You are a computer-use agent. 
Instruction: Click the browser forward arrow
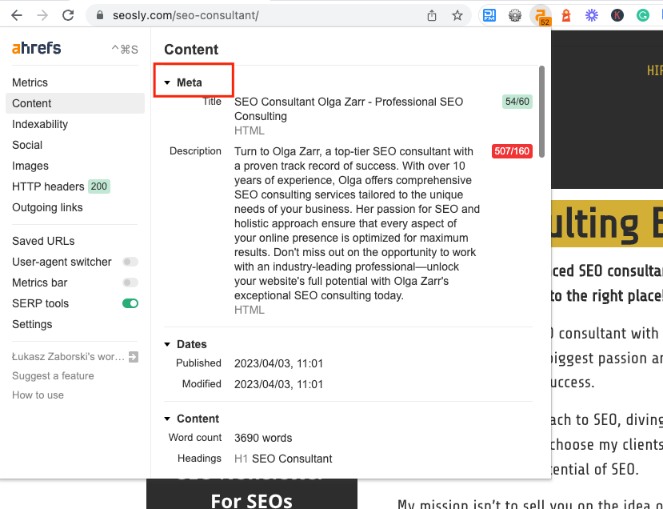point(42,16)
